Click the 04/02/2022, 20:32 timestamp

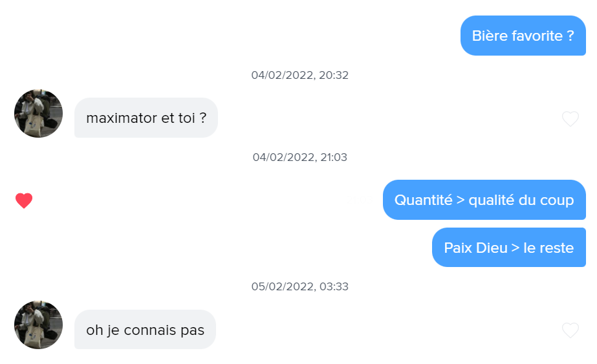pyautogui.click(x=299, y=75)
